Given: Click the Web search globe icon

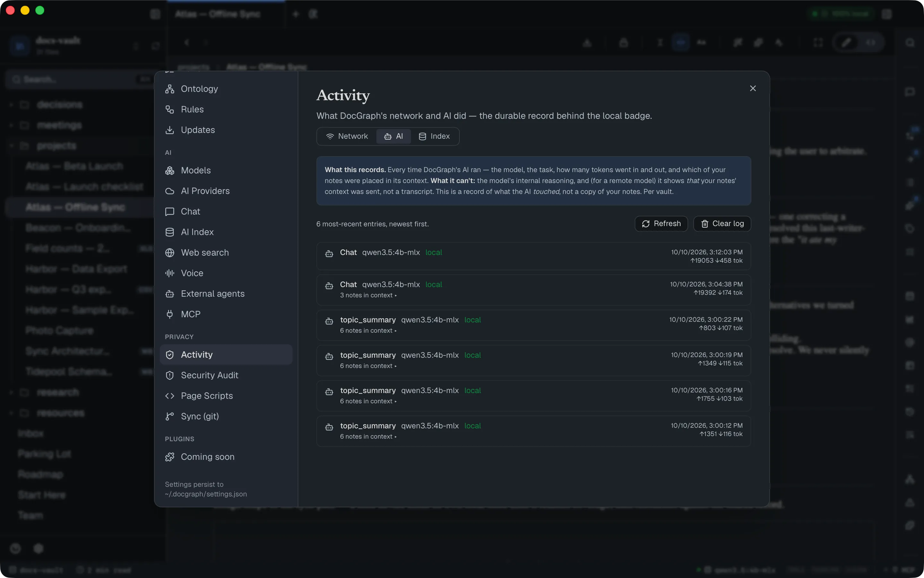Looking at the screenshot, I should (169, 253).
